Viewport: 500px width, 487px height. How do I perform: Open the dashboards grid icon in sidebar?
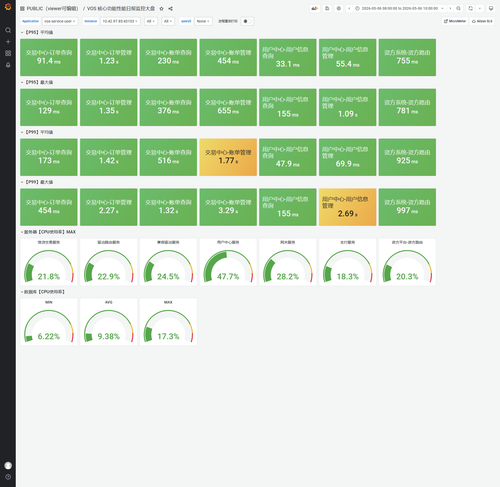8,53
